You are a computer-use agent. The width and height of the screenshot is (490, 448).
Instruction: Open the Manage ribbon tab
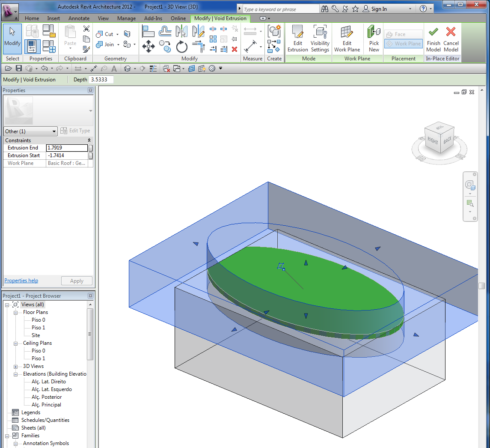click(x=126, y=18)
